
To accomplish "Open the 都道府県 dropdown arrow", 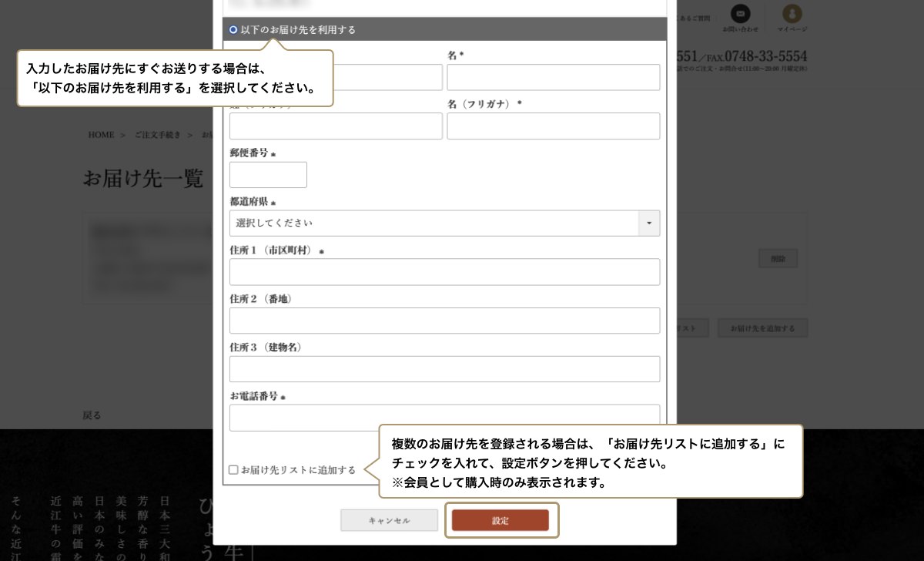I will [x=649, y=223].
